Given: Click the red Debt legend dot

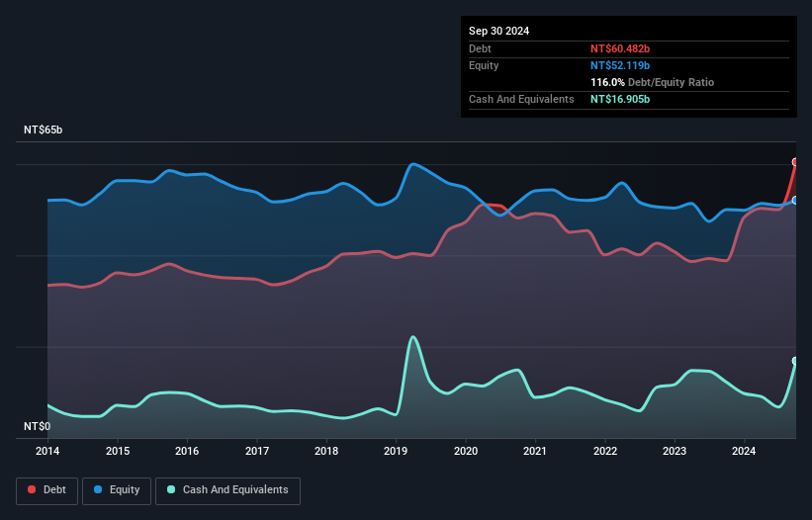Looking at the screenshot, I should (32, 489).
